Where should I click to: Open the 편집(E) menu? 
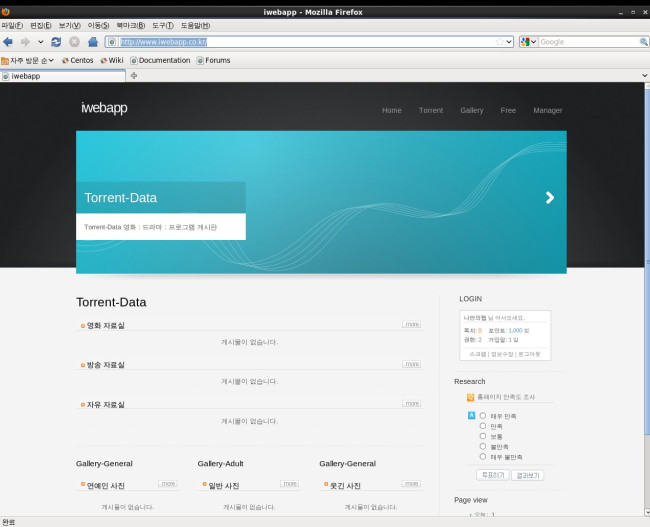click(x=41, y=26)
